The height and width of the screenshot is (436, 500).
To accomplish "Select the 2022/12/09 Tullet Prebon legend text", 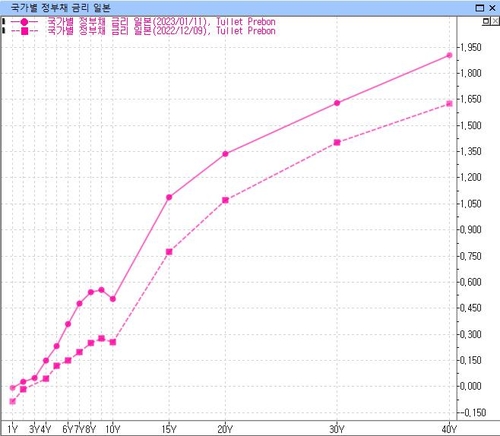I will (x=161, y=31).
